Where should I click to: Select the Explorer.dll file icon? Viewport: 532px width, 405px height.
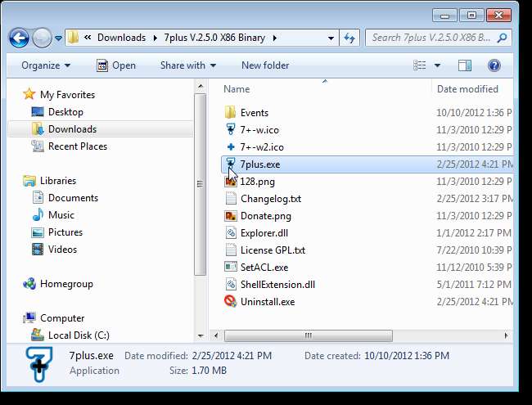pos(231,232)
